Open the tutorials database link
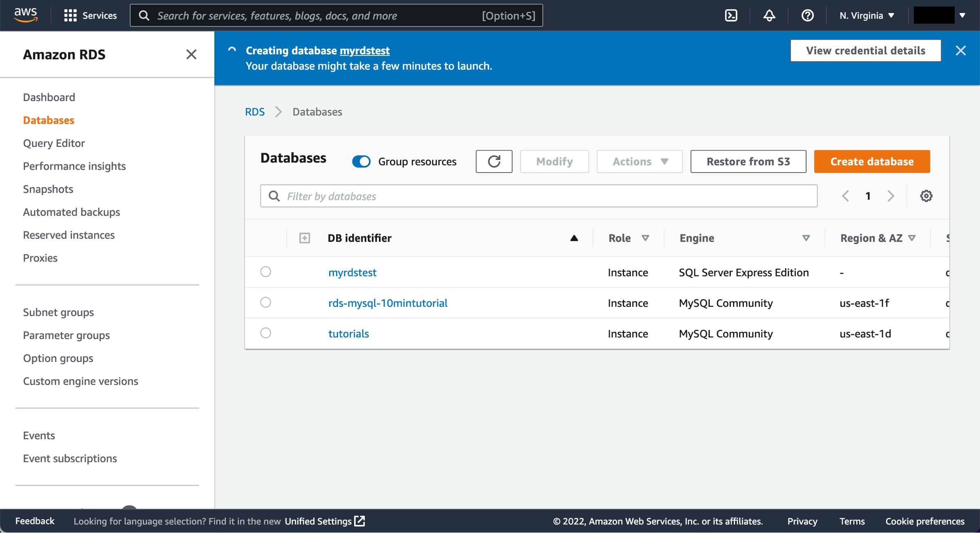The image size is (980, 533). coord(348,333)
